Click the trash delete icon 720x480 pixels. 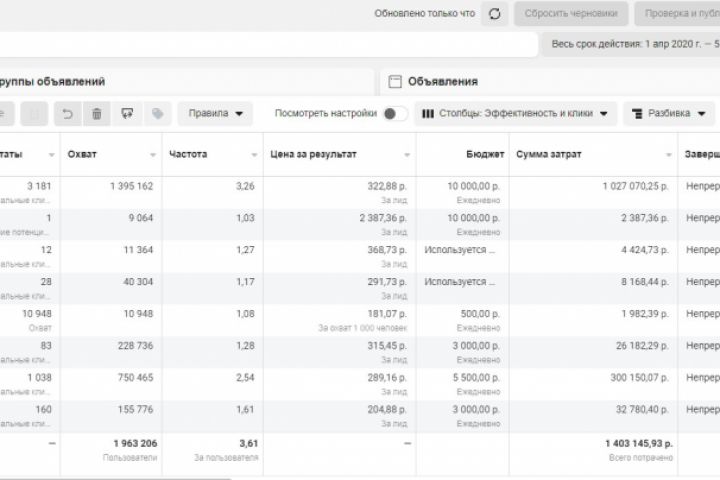(x=96, y=114)
